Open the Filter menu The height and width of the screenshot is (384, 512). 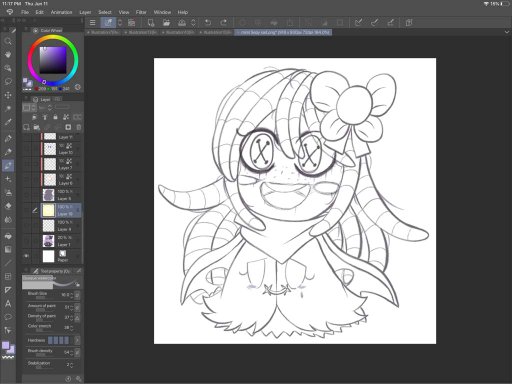click(x=141, y=12)
